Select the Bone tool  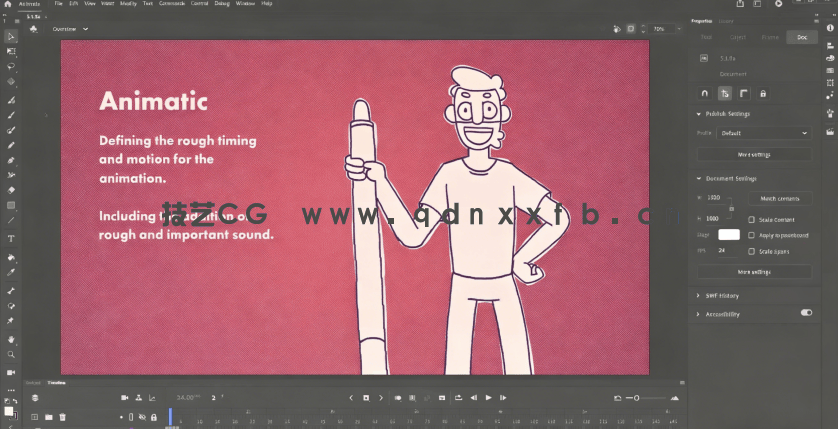pos(11,291)
